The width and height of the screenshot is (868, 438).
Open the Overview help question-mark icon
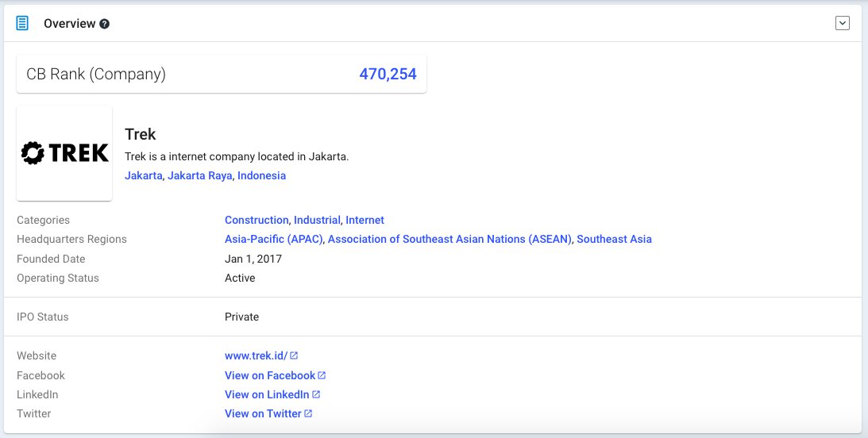(105, 24)
